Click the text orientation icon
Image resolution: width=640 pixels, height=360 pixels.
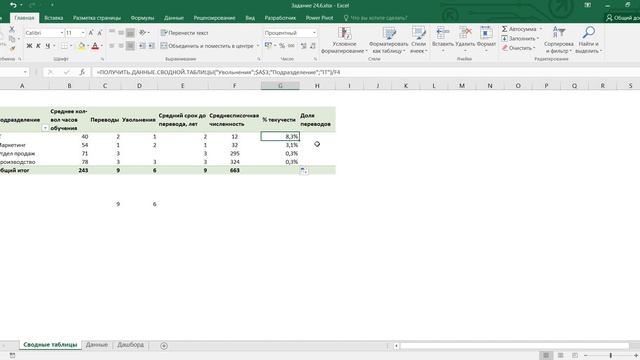point(143,33)
